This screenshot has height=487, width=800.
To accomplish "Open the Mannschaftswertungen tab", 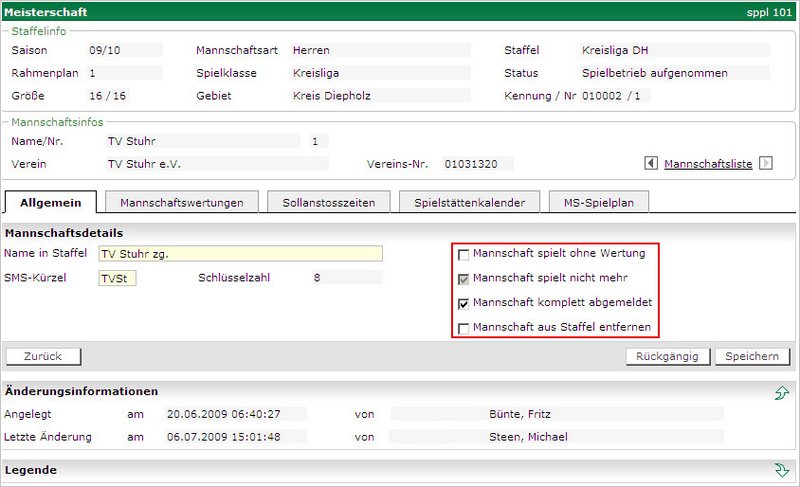I will (x=181, y=202).
